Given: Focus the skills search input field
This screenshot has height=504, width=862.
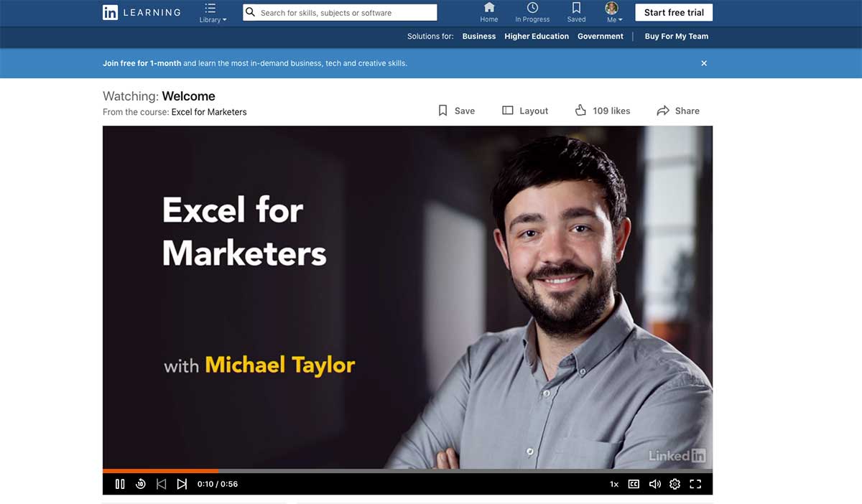Looking at the screenshot, I should [340, 12].
